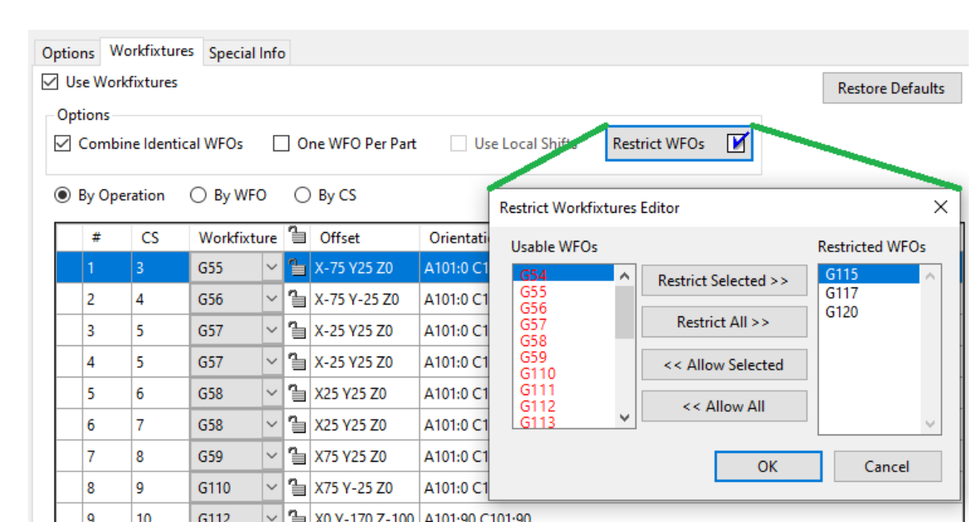Click the CS column header
Screen dimensions: 980x522
pyautogui.click(x=160, y=238)
